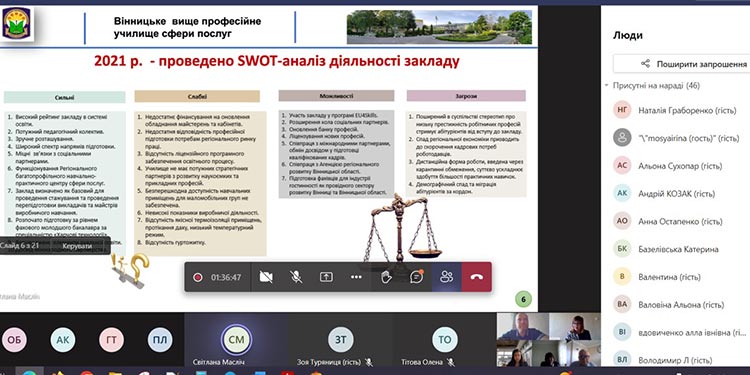Select the ПЛ participant tile
Viewport: 750px width, 375px height.
click(x=160, y=340)
